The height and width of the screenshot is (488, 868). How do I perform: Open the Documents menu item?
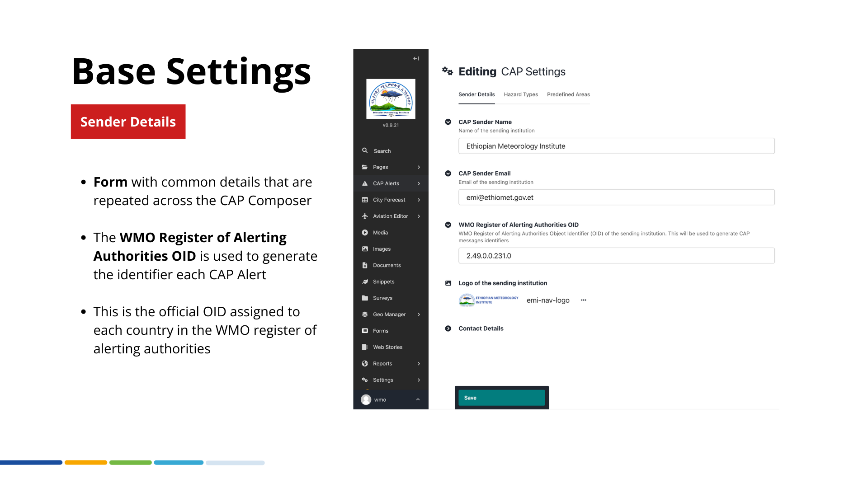pos(391,265)
